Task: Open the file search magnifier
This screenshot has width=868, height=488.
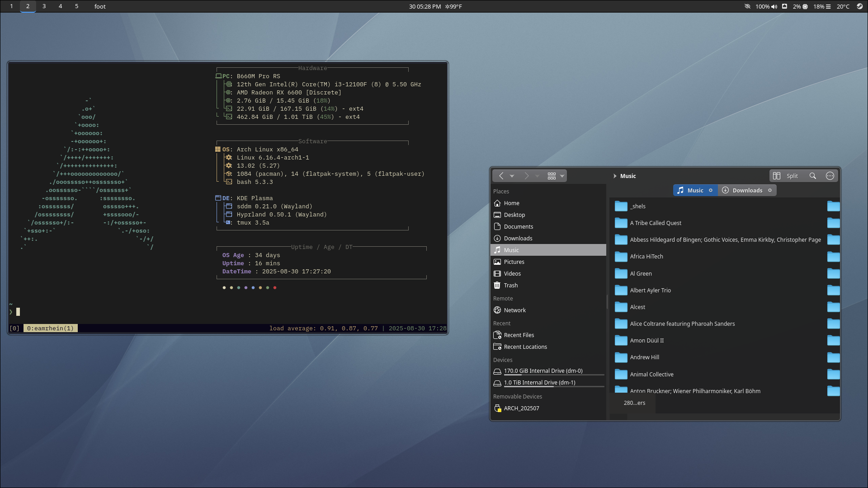Action: tap(813, 176)
